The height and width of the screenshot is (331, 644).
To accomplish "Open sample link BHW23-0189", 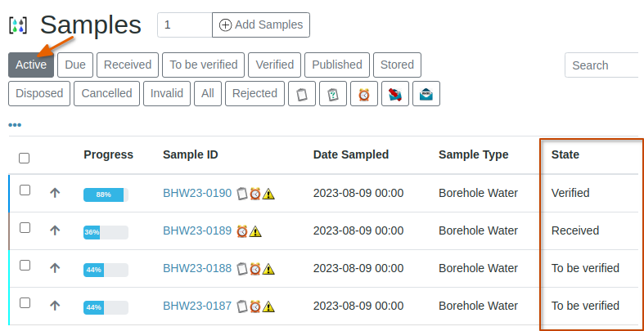I will [197, 231].
